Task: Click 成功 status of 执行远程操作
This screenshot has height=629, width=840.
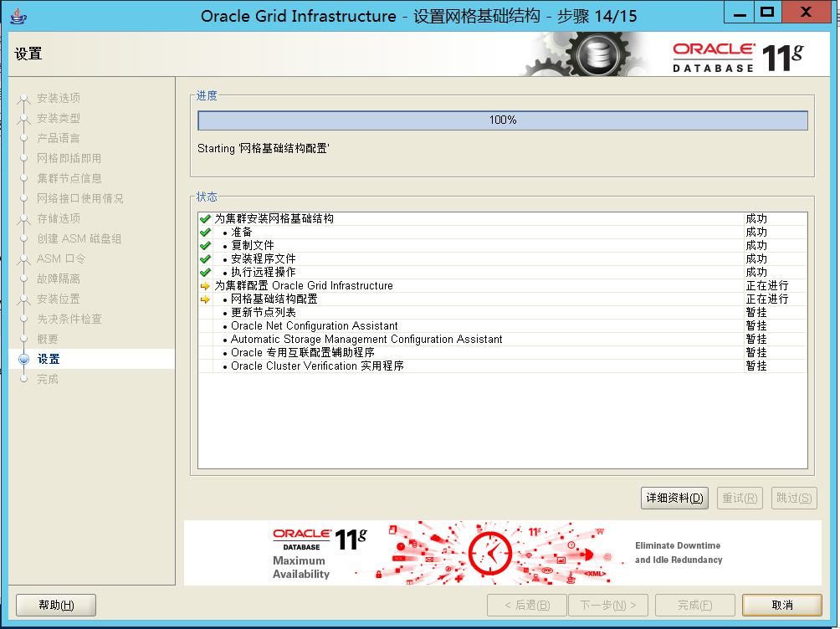Action: (756, 273)
